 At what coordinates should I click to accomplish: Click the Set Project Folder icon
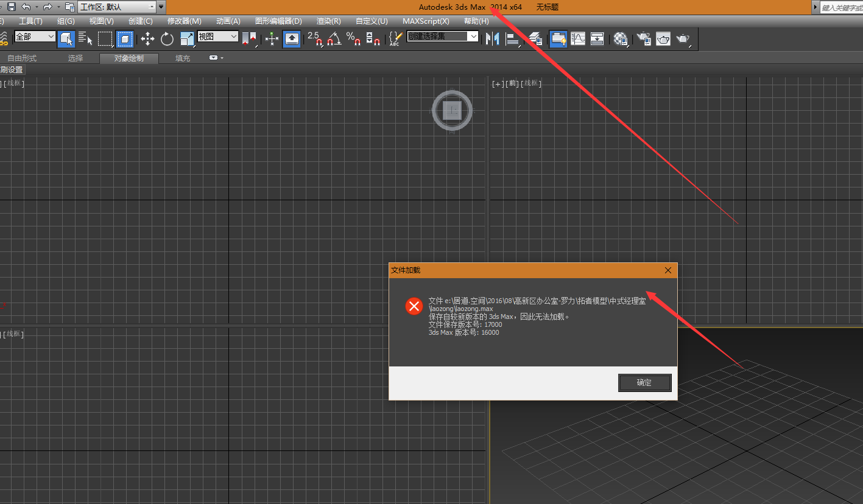tap(70, 7)
